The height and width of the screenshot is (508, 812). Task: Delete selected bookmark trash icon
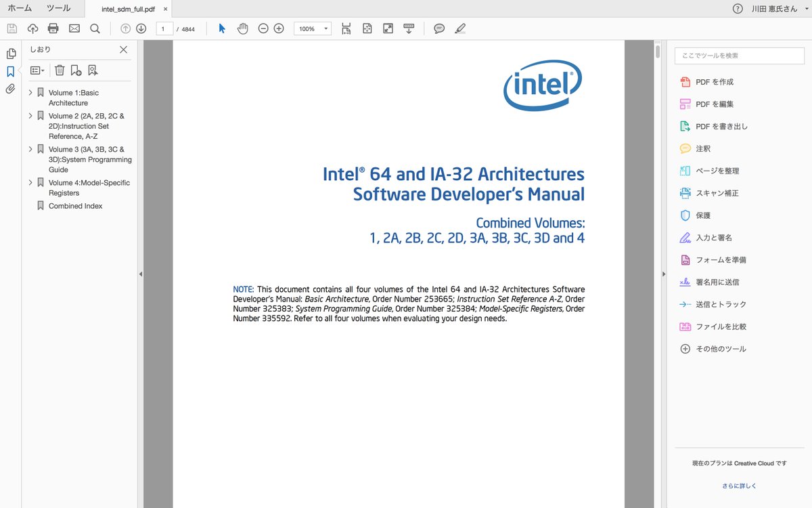click(60, 70)
